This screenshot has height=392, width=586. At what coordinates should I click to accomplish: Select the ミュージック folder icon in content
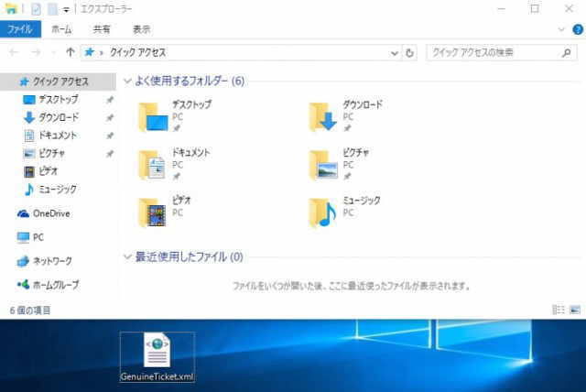click(x=323, y=212)
